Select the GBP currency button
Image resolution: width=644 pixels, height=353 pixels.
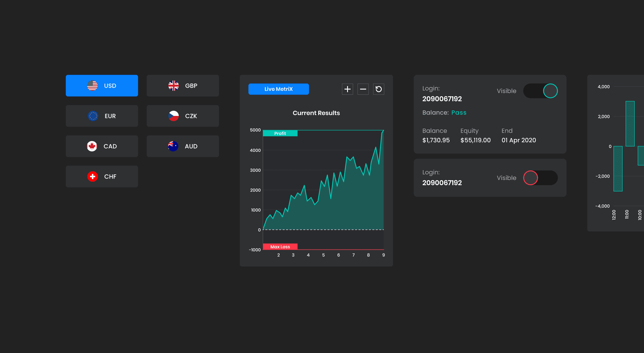coord(183,86)
